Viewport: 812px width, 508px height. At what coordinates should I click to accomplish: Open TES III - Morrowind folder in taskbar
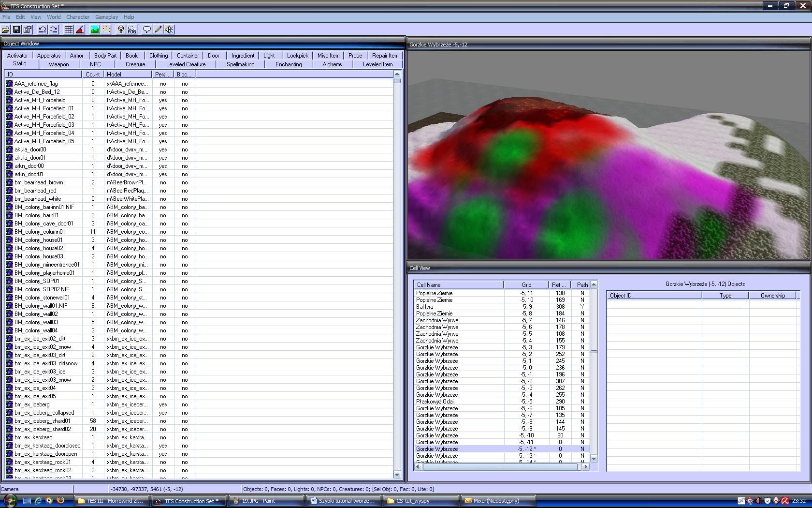click(112, 501)
